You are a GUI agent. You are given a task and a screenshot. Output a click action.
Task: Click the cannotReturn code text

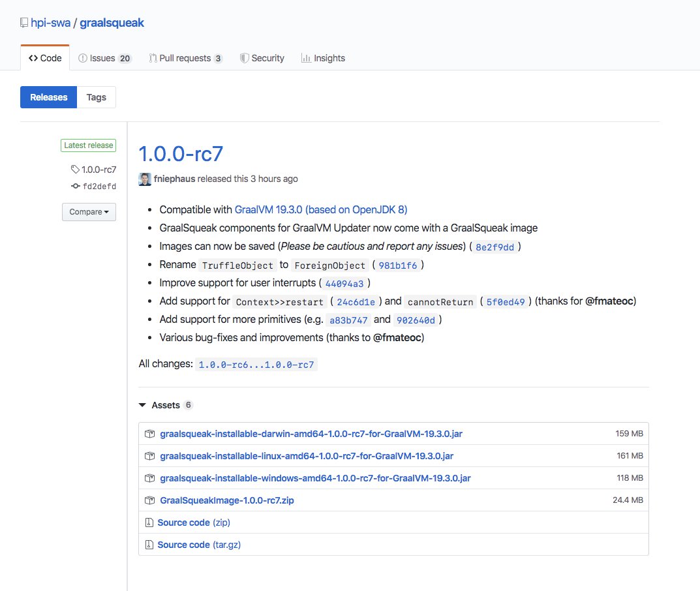click(x=440, y=302)
